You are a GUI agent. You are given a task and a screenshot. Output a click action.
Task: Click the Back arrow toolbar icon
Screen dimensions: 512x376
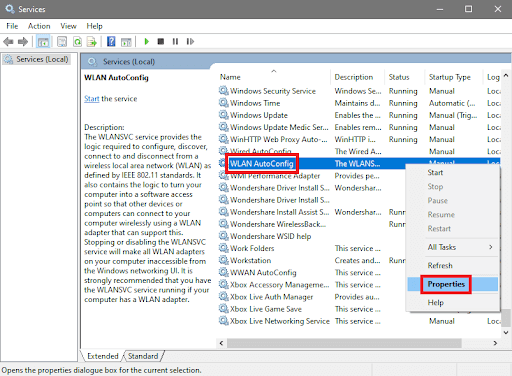click(8, 42)
